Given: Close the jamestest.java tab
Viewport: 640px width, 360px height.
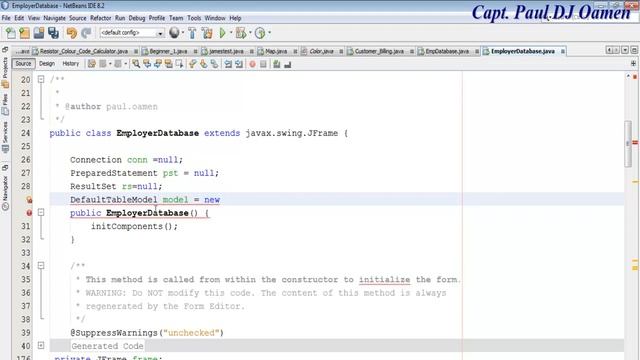Looking at the screenshot, I should [x=251, y=51].
